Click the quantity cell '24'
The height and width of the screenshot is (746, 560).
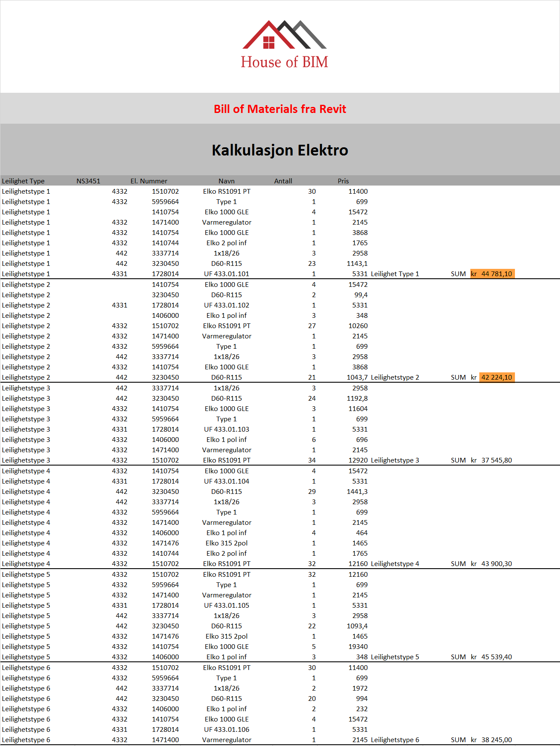(x=312, y=398)
